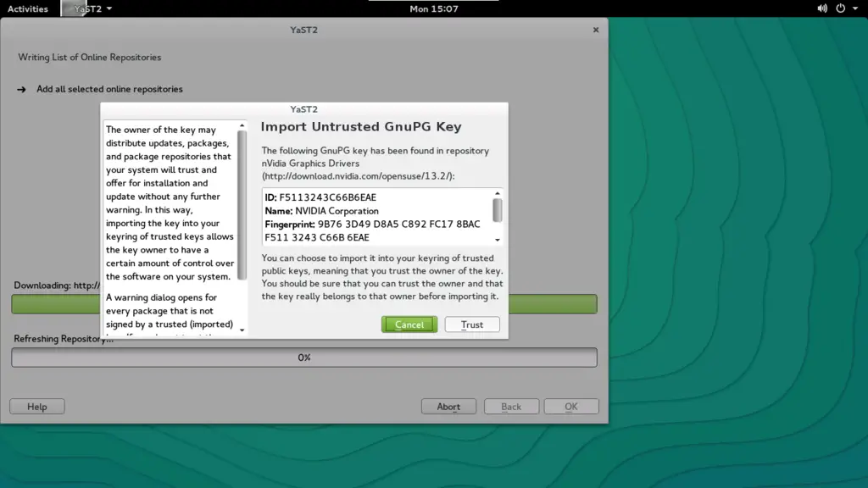
Task: Close the YaST2 main window
Action: click(596, 30)
